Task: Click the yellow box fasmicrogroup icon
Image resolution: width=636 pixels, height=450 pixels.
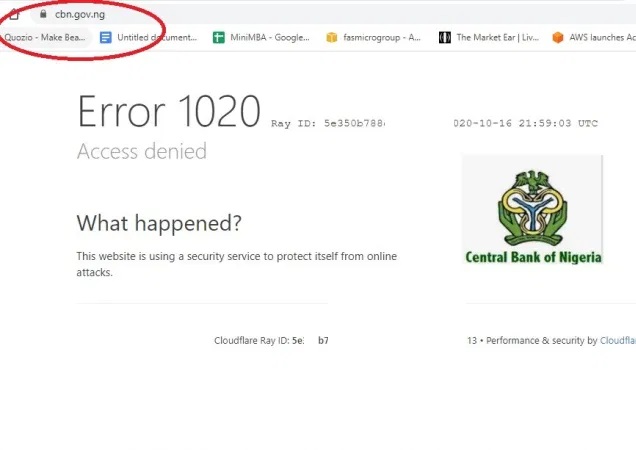Action: pyautogui.click(x=332, y=38)
